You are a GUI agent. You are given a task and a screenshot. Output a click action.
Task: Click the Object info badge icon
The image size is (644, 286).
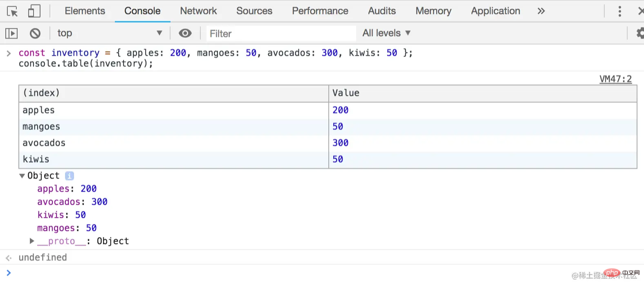click(x=70, y=176)
